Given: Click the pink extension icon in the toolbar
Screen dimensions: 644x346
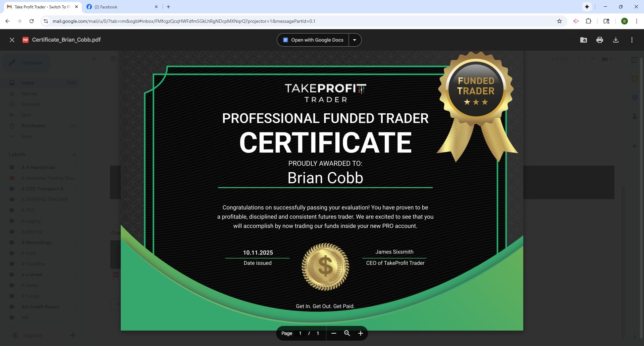Looking at the screenshot, I should point(576,21).
